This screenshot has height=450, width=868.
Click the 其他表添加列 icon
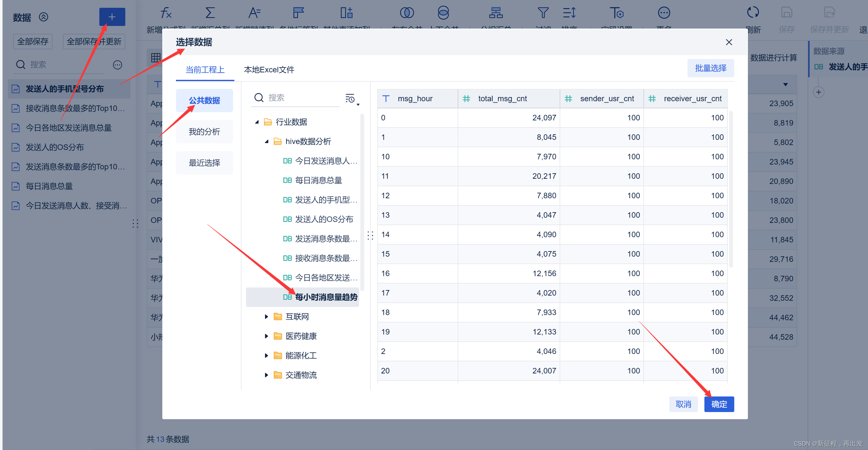coord(346,13)
